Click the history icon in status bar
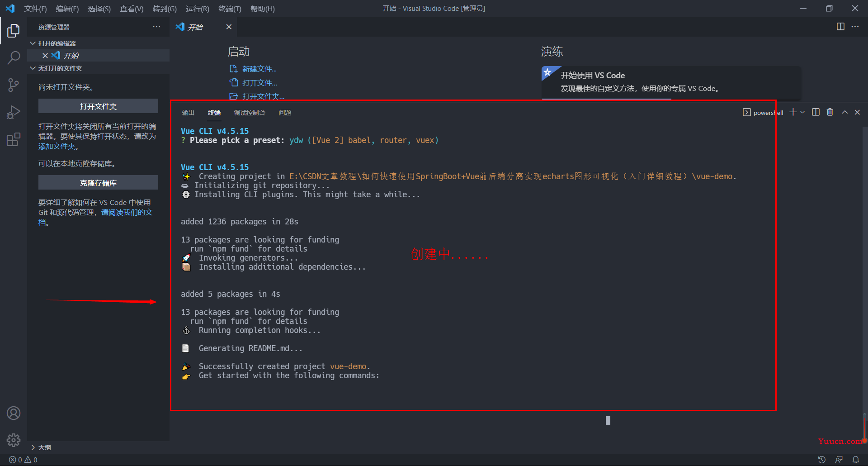The height and width of the screenshot is (466, 868). [822, 460]
